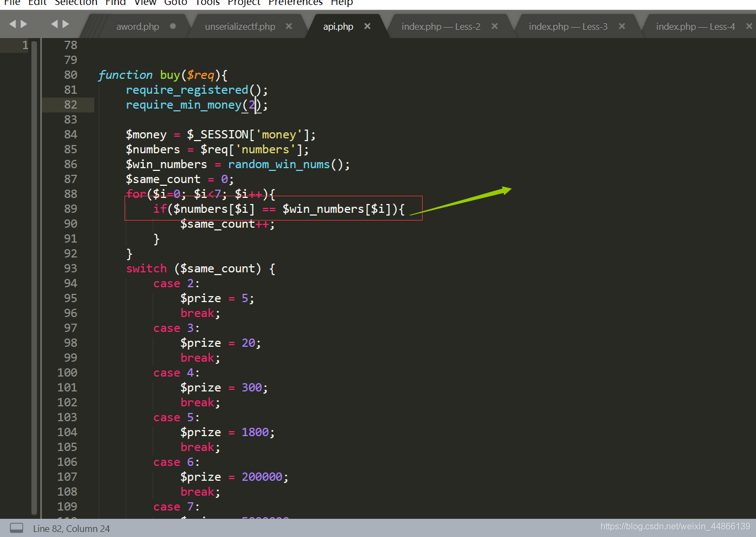756x537 pixels.
Task: Open the index.php — Less-3 tab
Action: (568, 26)
